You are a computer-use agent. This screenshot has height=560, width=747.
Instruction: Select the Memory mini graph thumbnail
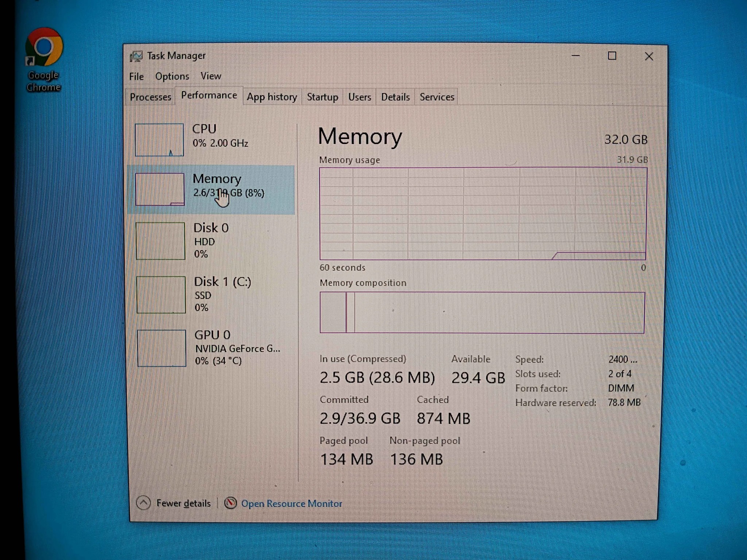coord(160,189)
